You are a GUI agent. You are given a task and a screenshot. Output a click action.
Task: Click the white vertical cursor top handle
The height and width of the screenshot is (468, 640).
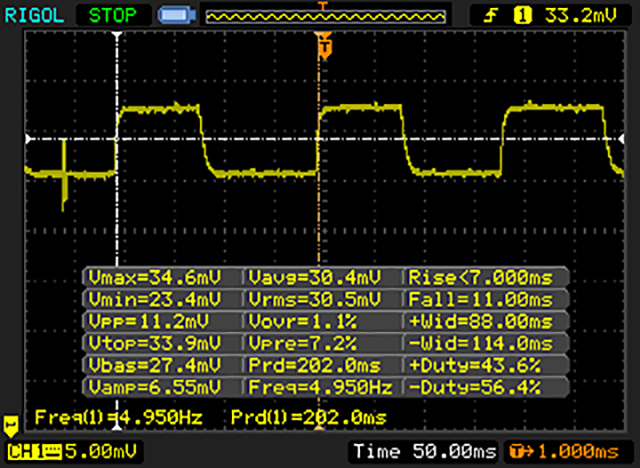click(117, 35)
